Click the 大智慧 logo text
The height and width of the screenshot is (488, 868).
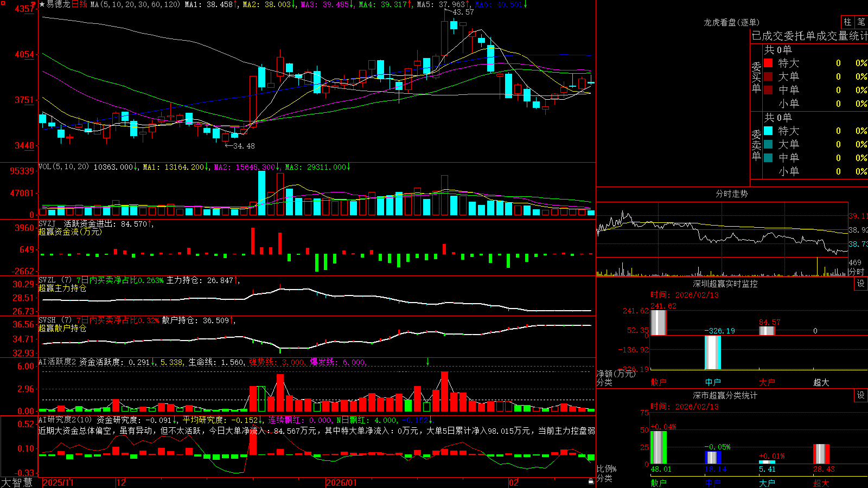pos(17,482)
